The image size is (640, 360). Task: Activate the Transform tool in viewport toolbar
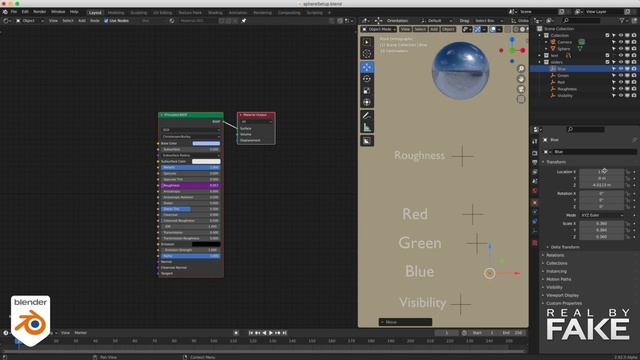click(367, 102)
